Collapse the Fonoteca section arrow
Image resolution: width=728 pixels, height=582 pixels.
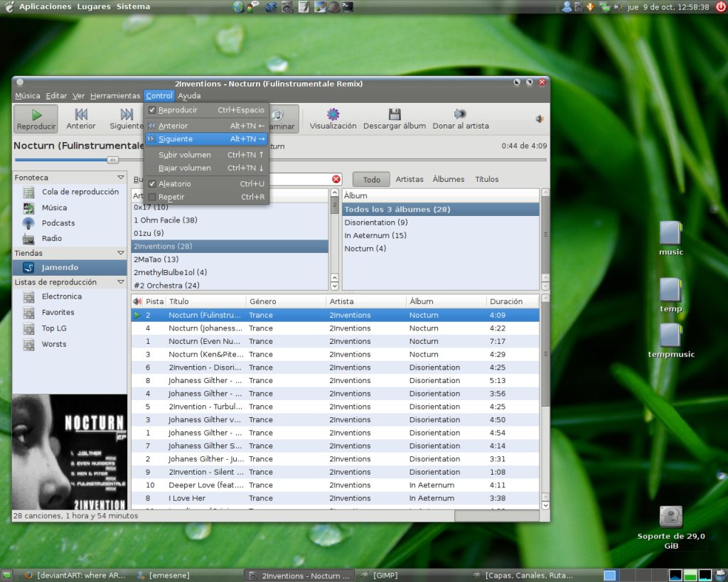pyautogui.click(x=121, y=177)
